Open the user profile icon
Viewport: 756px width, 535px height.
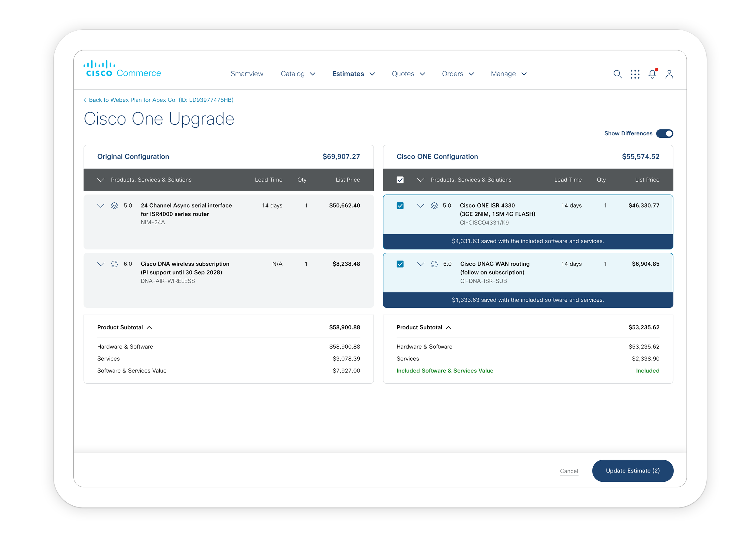point(669,74)
